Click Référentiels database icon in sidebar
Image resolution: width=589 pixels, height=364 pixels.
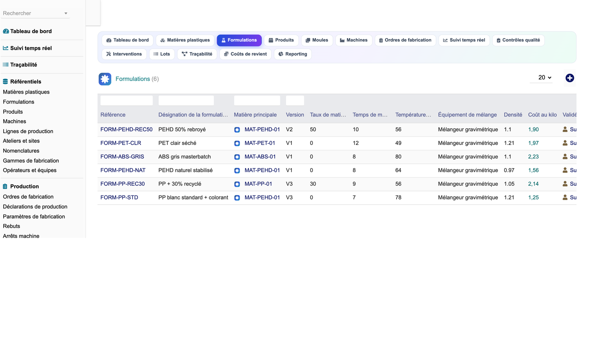(x=5, y=81)
